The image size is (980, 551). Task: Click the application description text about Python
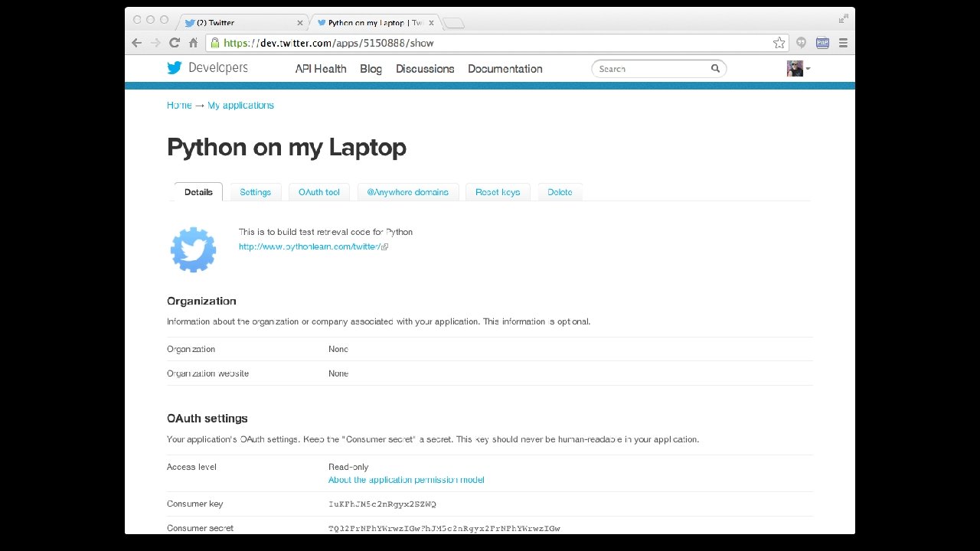click(325, 232)
